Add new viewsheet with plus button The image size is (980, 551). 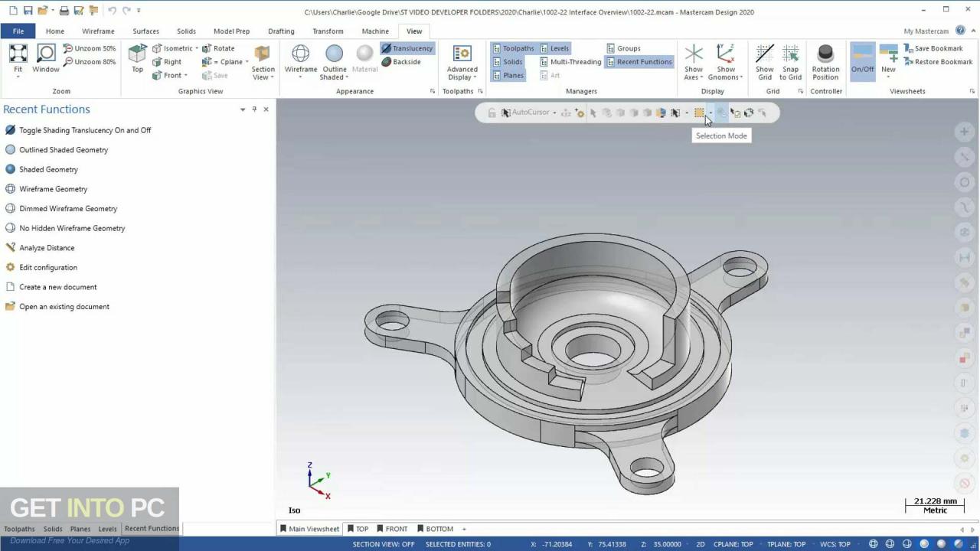pyautogui.click(x=463, y=529)
